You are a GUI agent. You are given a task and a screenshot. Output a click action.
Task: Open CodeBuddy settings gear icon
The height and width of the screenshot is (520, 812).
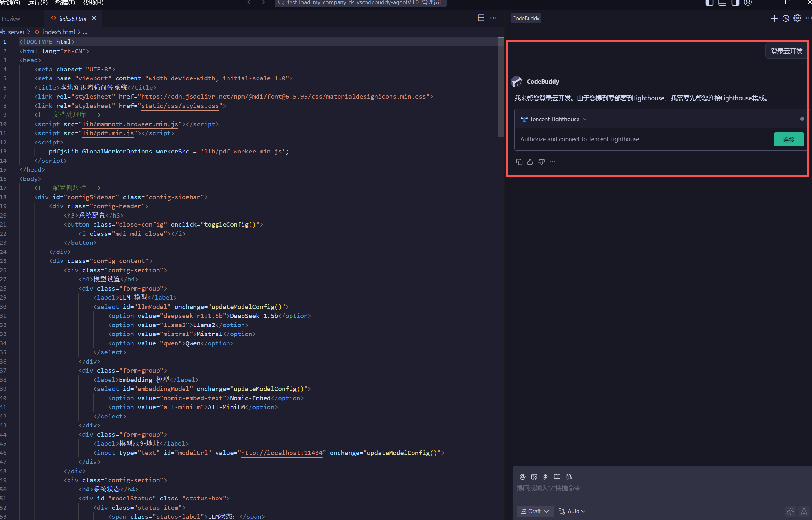click(x=797, y=18)
